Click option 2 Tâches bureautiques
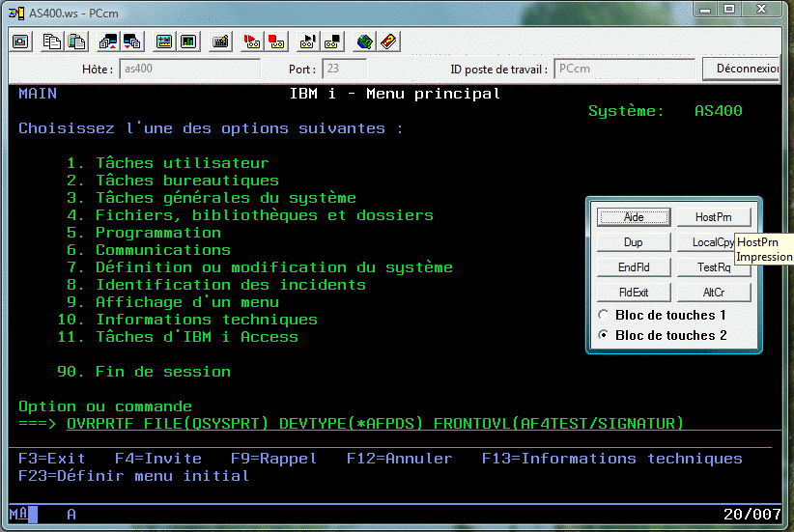The height and width of the screenshot is (532, 794). [173, 181]
